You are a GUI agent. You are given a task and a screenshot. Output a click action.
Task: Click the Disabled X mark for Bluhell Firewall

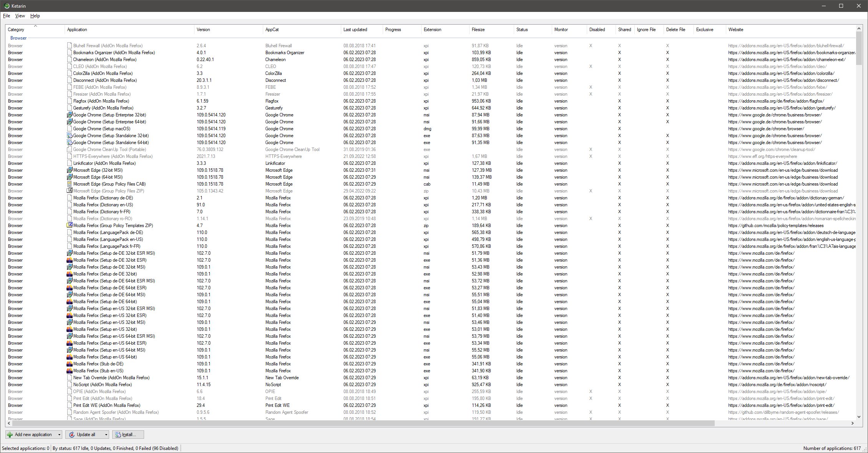point(591,46)
